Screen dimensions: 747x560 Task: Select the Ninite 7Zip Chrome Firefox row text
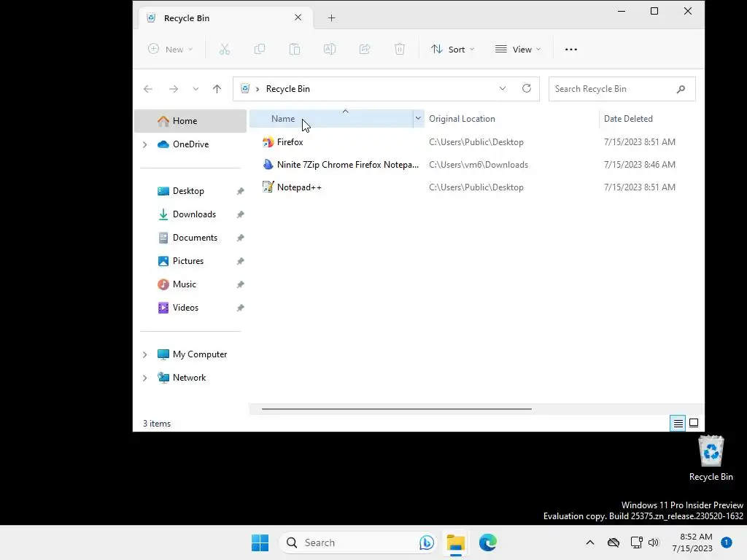348,165
